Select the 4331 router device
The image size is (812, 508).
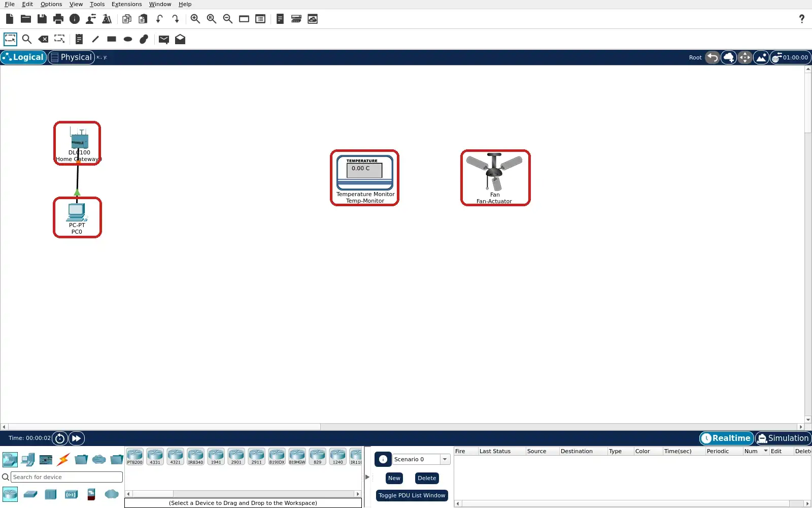pos(155,457)
